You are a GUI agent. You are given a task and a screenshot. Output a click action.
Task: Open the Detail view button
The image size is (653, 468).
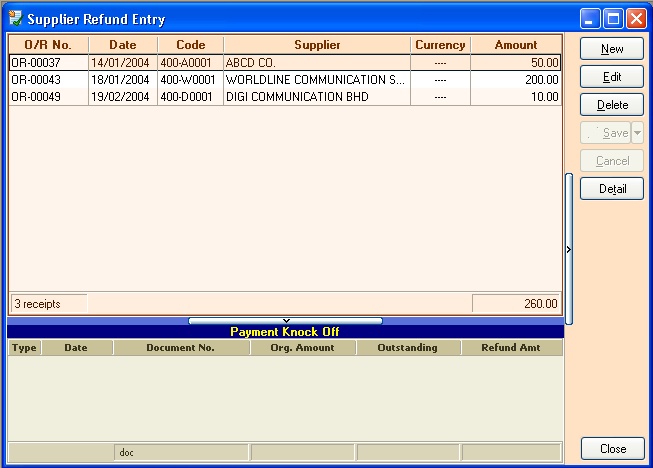pos(612,189)
